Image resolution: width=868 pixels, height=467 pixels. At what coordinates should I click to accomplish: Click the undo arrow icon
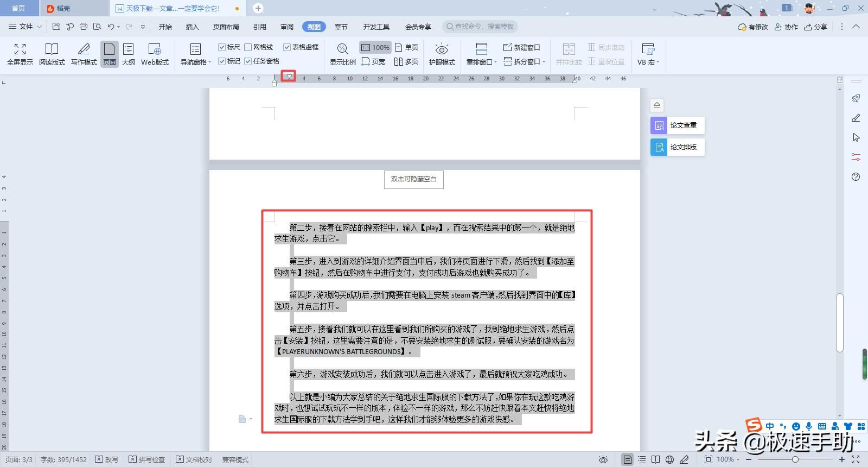(111, 26)
